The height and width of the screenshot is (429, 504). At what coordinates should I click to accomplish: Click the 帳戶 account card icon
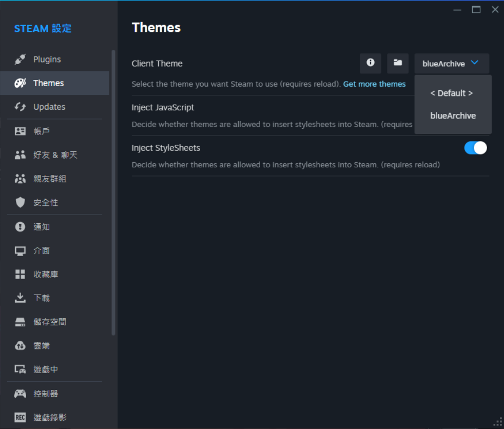(x=20, y=131)
